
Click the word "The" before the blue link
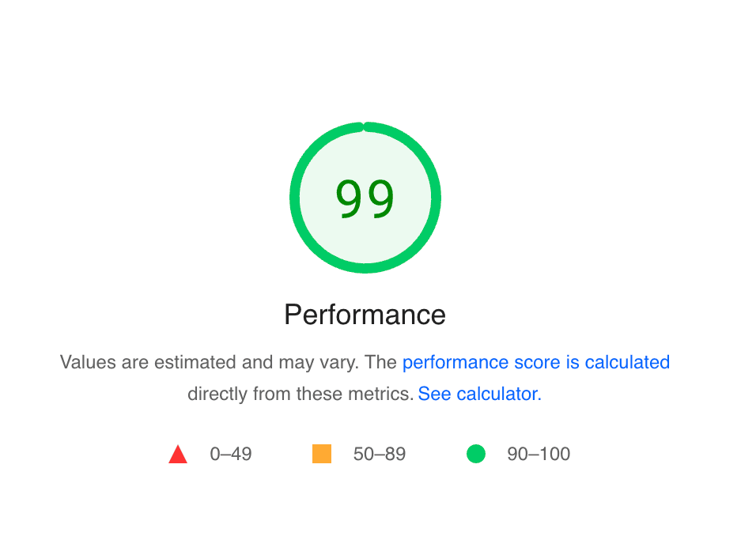point(381,362)
